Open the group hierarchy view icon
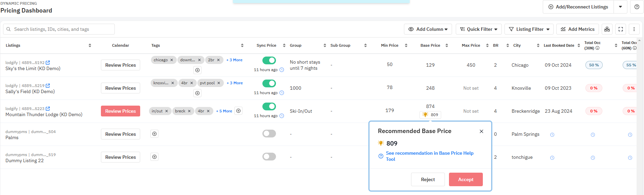The width and height of the screenshot is (644, 195). click(607, 29)
